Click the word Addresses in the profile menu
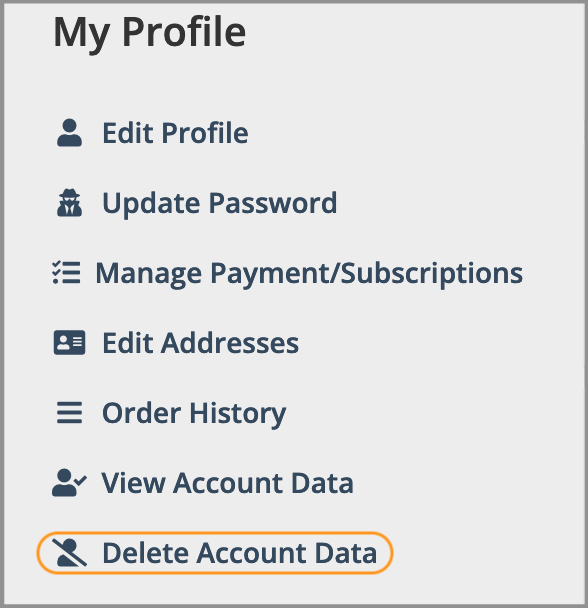Image resolution: width=588 pixels, height=608 pixels. [x=230, y=343]
